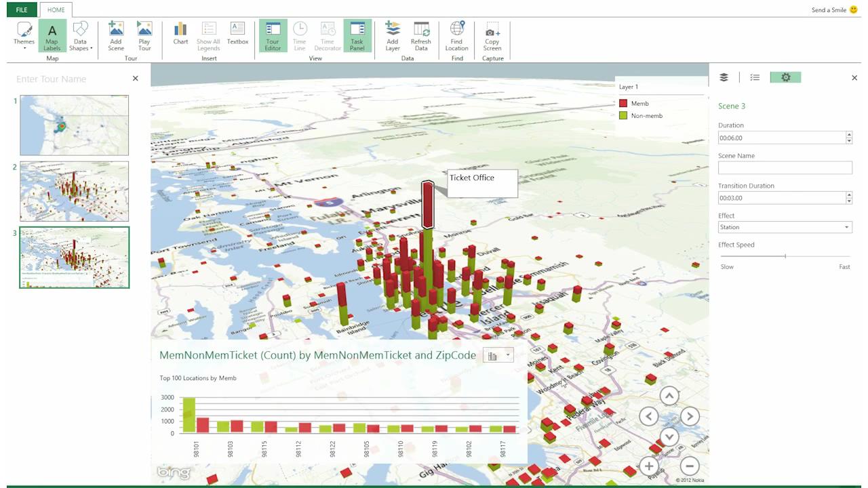Increase Duration with the up stepper
868x488 pixels.
[849, 135]
